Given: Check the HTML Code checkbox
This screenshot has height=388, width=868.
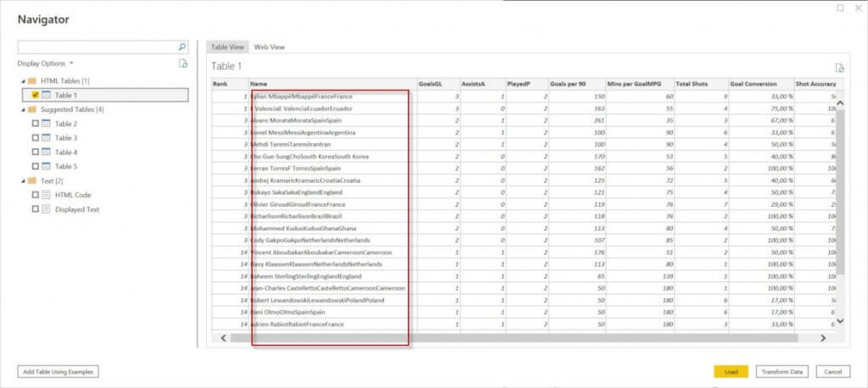Looking at the screenshot, I should [36, 195].
